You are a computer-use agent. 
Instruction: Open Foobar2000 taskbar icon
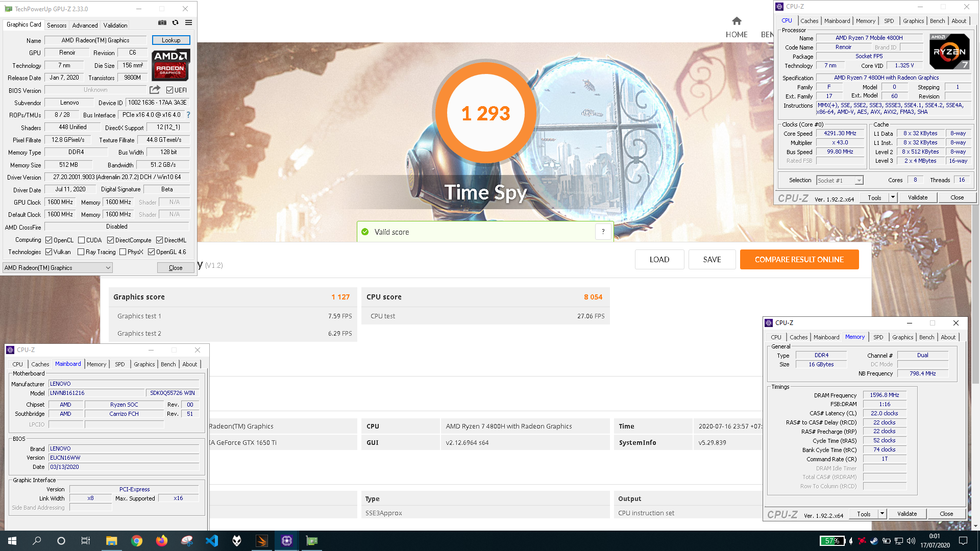point(236,541)
